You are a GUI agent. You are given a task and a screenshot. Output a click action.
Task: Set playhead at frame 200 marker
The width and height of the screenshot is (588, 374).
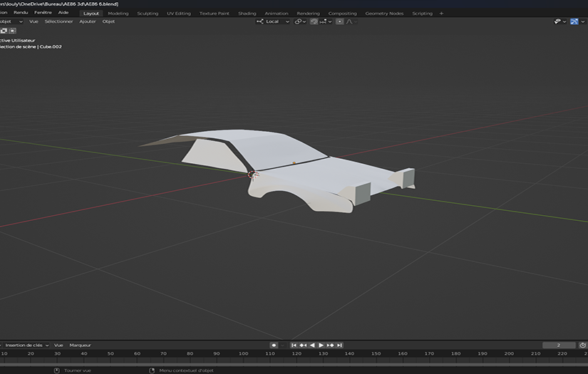coord(509,353)
